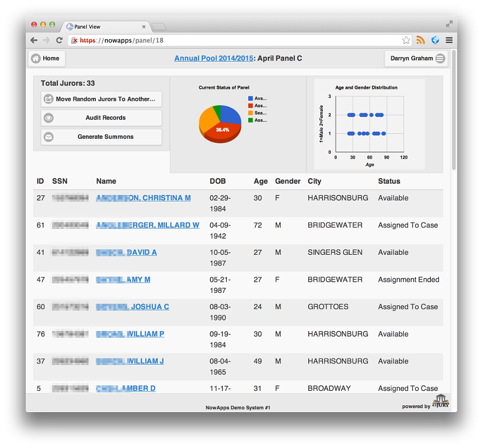Click the 'BROADWAY' city cell

click(x=329, y=389)
